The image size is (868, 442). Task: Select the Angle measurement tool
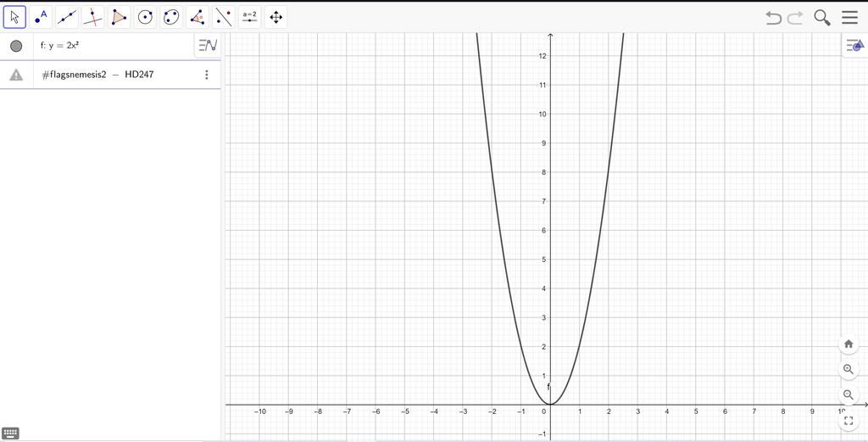click(198, 17)
